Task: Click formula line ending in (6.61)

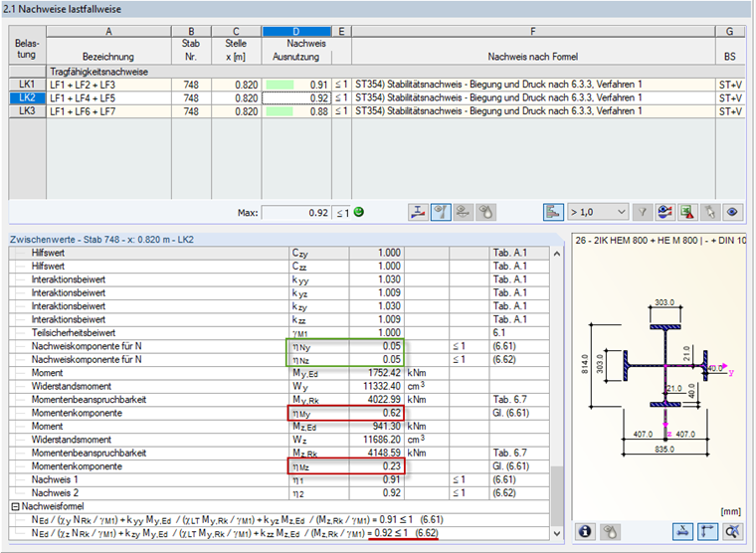Action: (x=237, y=520)
